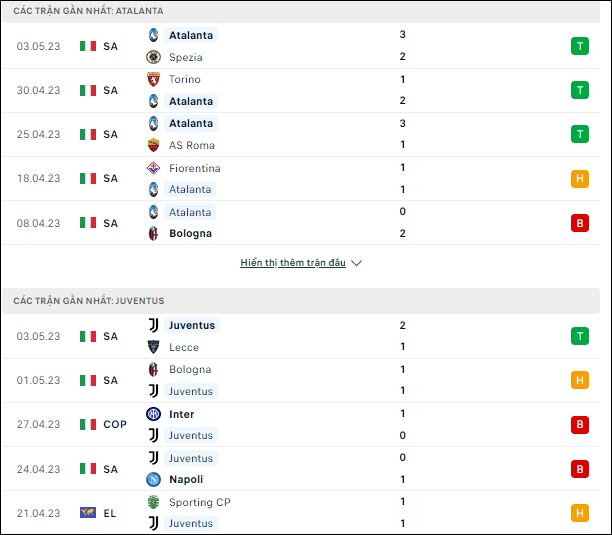
Task: Click the Lecce club crest icon
Action: 153,347
